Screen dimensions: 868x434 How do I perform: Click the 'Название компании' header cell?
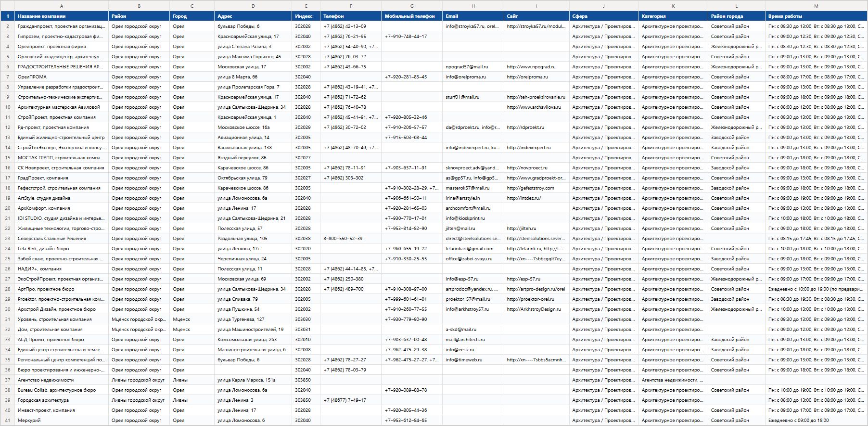pos(62,16)
